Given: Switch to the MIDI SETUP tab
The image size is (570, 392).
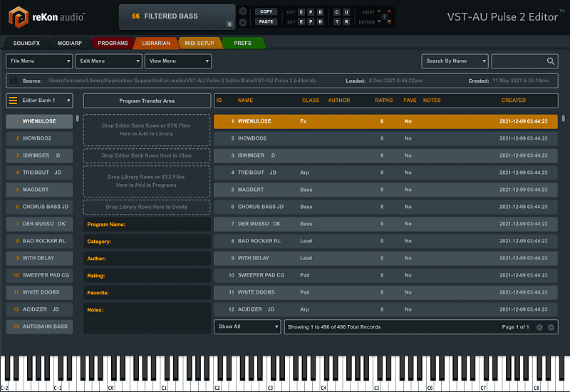Looking at the screenshot, I should 199,43.
